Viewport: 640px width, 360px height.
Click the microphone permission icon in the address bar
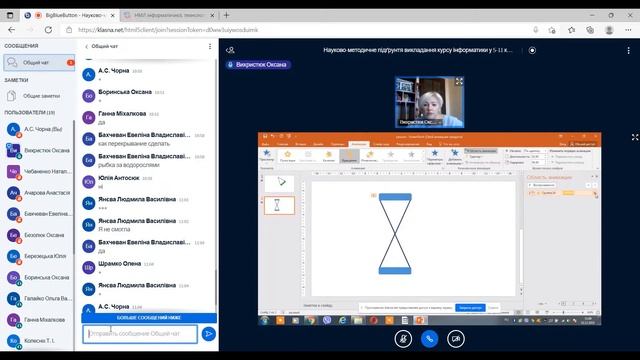point(536,30)
